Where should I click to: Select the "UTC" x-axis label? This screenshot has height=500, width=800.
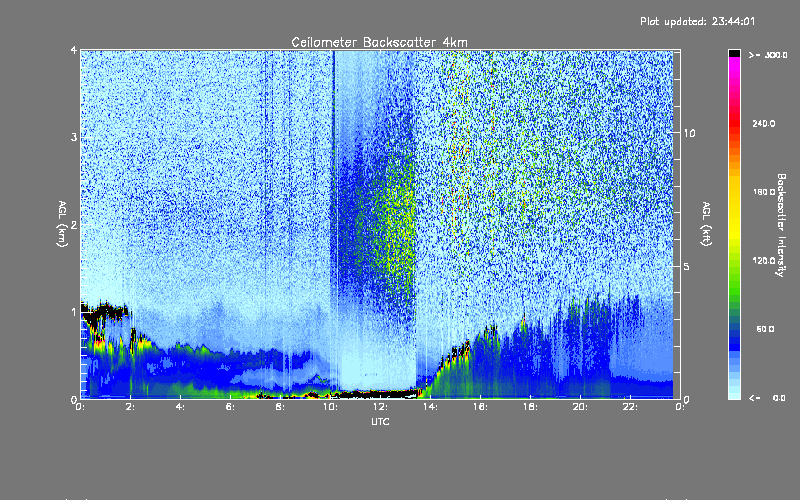380,421
